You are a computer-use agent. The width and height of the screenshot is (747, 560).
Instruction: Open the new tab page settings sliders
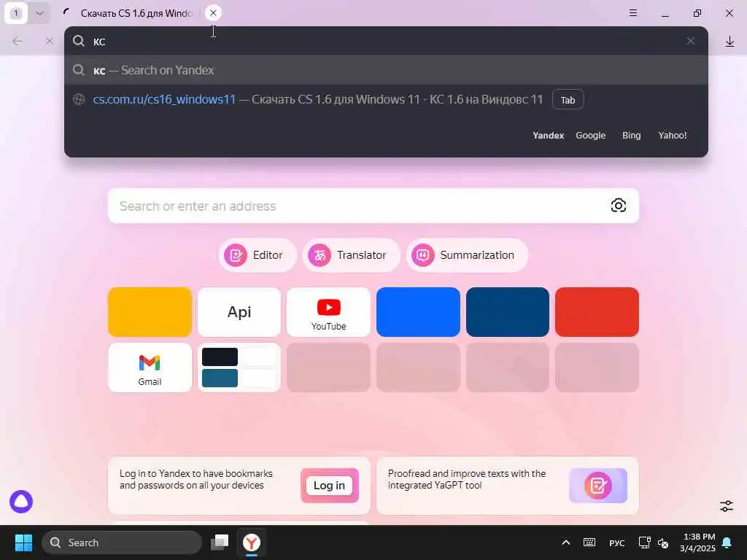coord(726,506)
